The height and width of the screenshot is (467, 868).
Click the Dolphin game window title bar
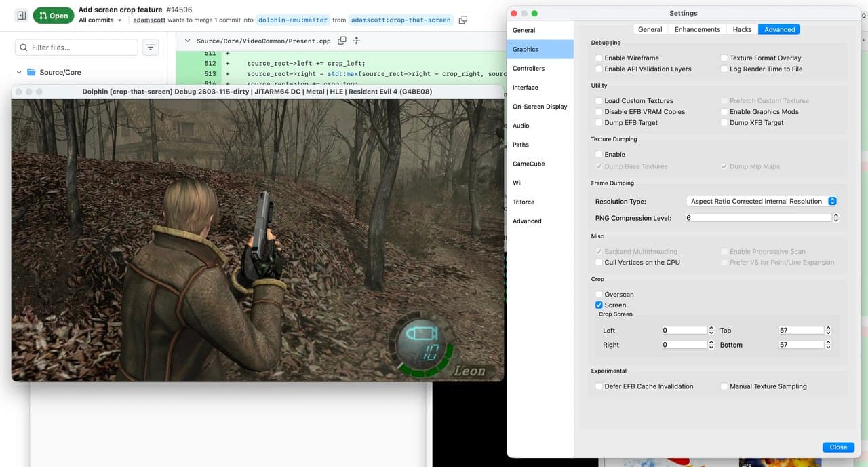click(258, 92)
